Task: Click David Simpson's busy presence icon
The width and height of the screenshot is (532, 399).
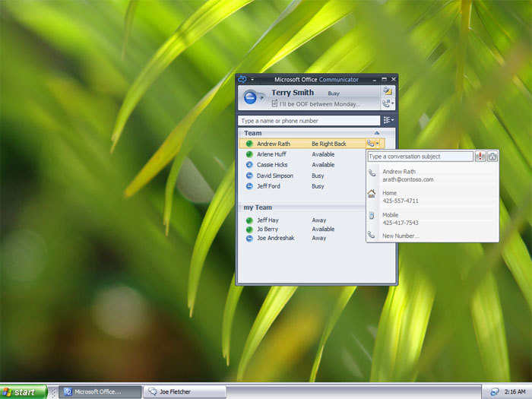Action: point(249,176)
